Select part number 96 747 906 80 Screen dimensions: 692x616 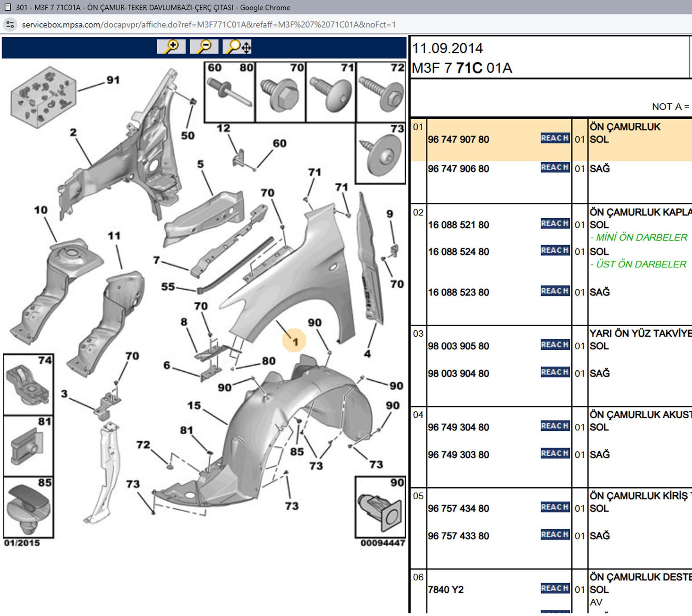[x=458, y=169]
